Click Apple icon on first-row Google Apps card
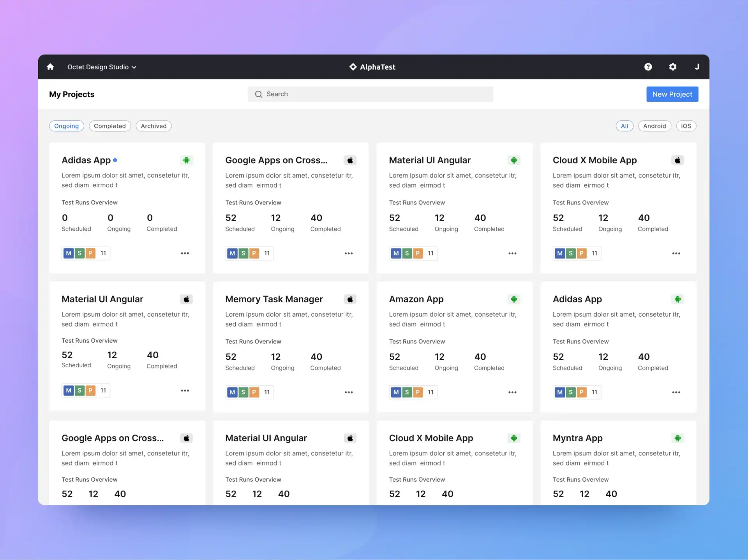Viewport: 748px width, 560px height. point(350,160)
